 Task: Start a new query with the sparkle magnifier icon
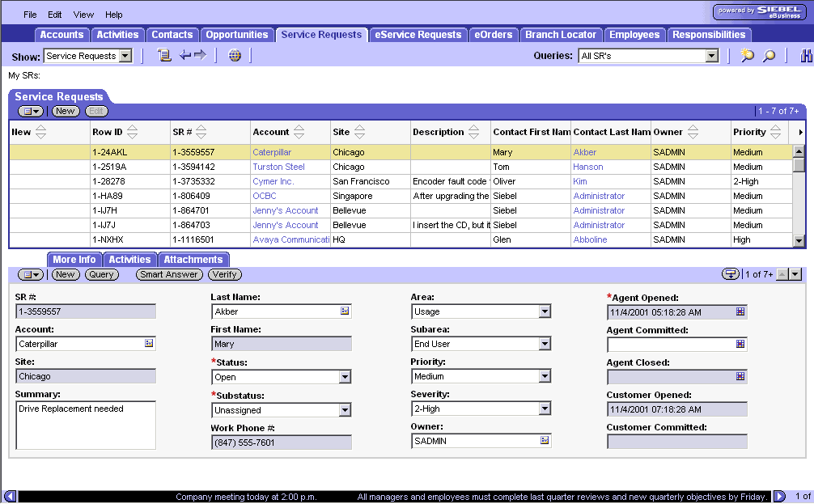pyautogui.click(x=747, y=55)
